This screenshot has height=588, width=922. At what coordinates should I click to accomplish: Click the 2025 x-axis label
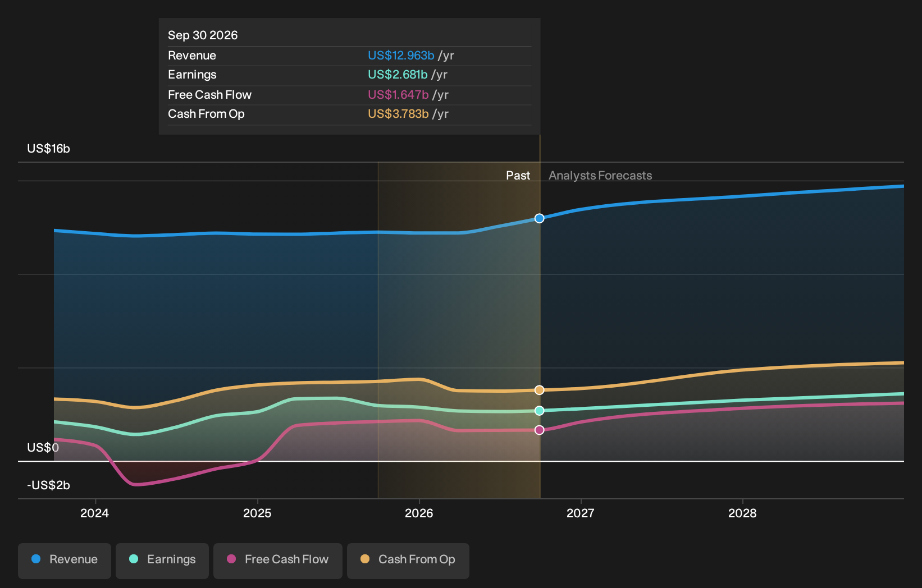pyautogui.click(x=257, y=513)
